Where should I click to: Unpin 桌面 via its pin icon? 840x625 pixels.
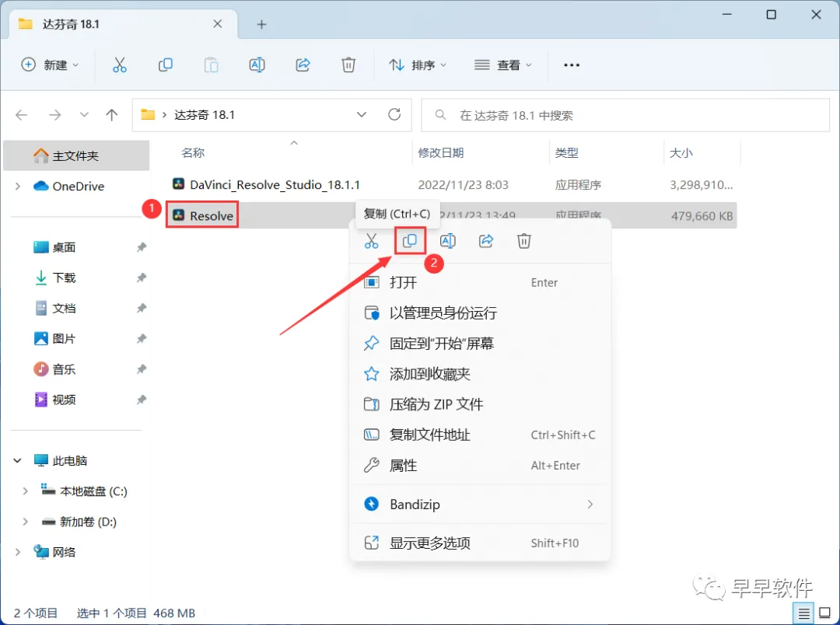(x=142, y=247)
